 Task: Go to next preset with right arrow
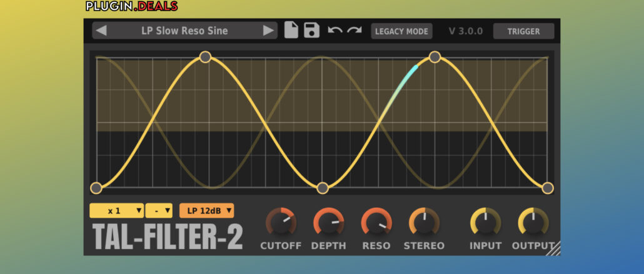(269, 31)
